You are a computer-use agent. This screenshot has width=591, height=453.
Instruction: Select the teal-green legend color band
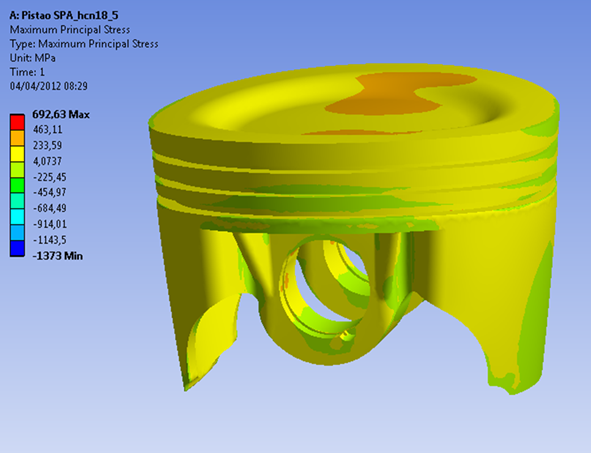tap(17, 201)
